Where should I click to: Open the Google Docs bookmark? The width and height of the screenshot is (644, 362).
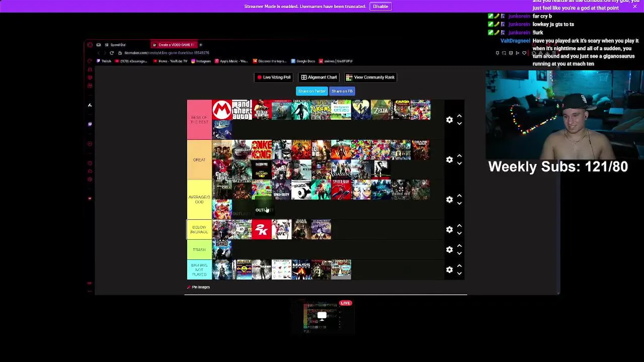coord(303,61)
